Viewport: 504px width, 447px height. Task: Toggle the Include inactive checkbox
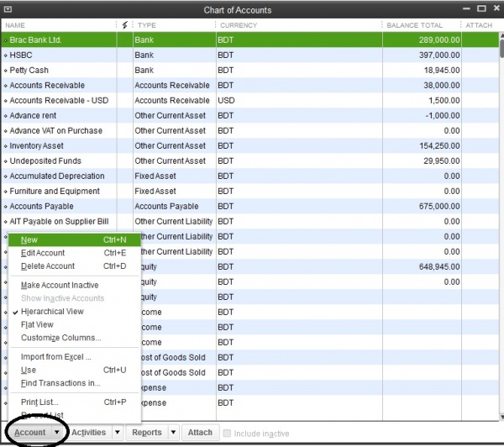coord(228,433)
